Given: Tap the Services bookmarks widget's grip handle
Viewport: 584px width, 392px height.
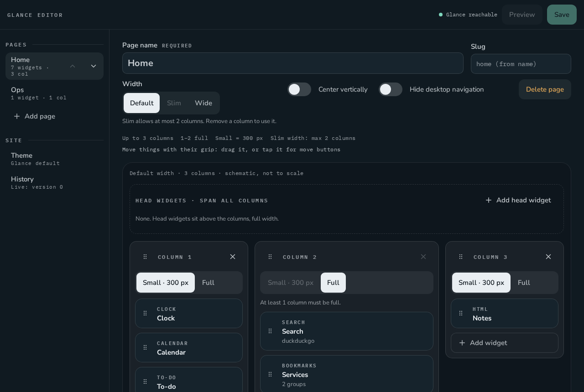Looking at the screenshot, I should pyautogui.click(x=270, y=374).
